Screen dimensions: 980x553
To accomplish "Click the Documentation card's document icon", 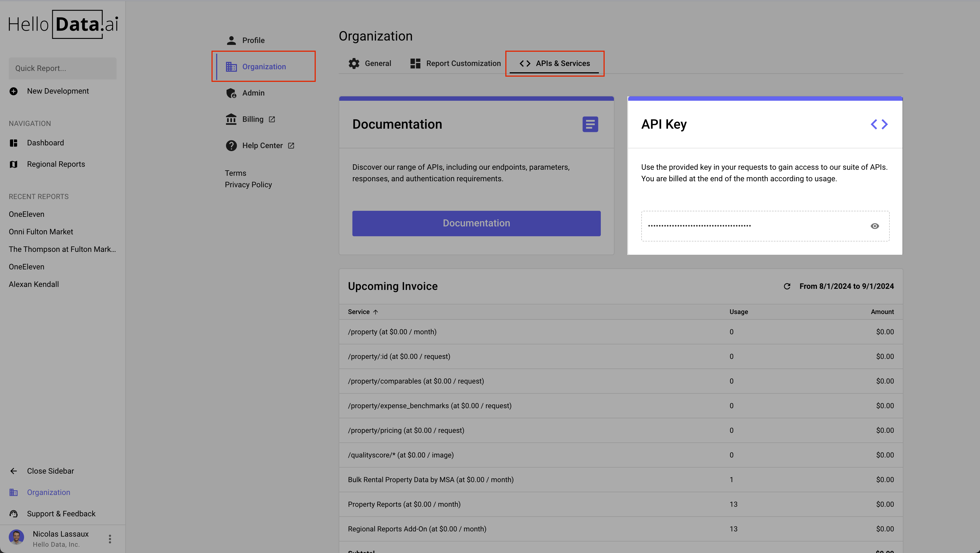I will [590, 124].
